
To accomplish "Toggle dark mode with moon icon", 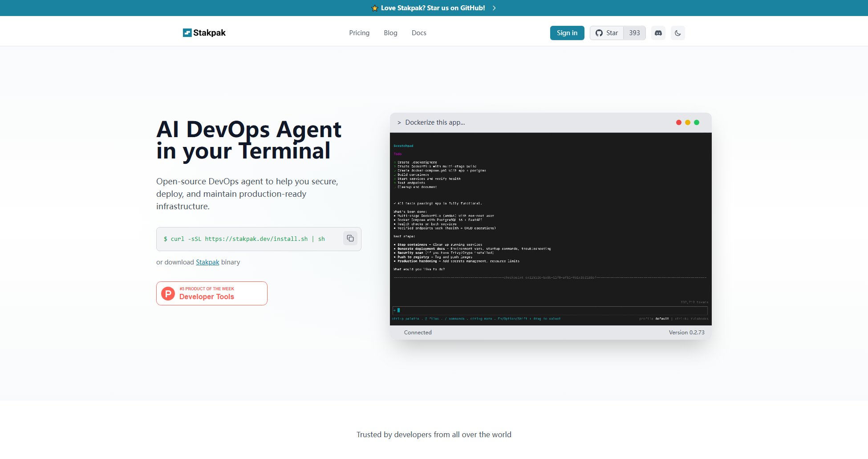I will click(x=677, y=33).
